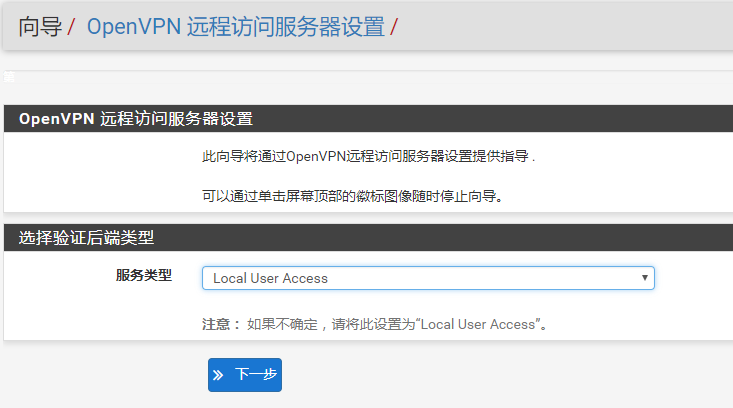Click the 下一步 next button
The width and height of the screenshot is (733, 408).
[245, 375]
